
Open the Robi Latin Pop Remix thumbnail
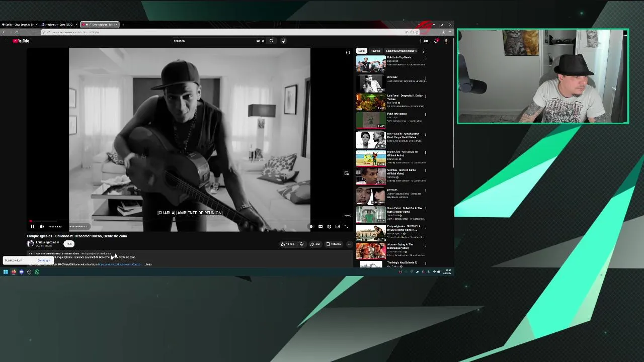coord(371,64)
